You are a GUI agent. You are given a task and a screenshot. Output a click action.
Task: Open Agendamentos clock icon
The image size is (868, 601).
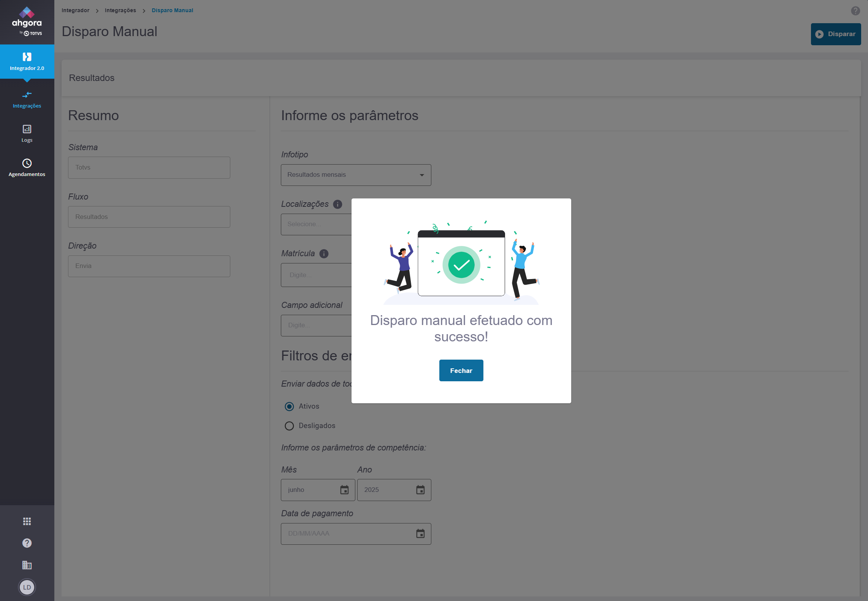[x=27, y=163]
